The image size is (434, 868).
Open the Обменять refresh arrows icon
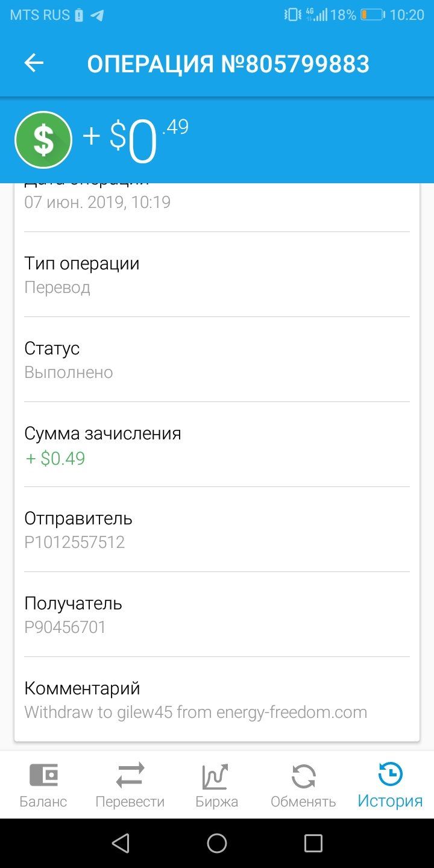coord(303,776)
